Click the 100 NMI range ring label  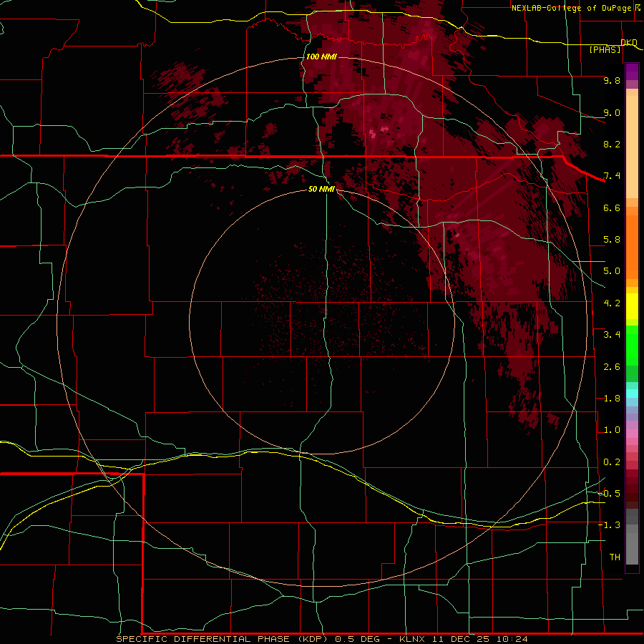(321, 57)
